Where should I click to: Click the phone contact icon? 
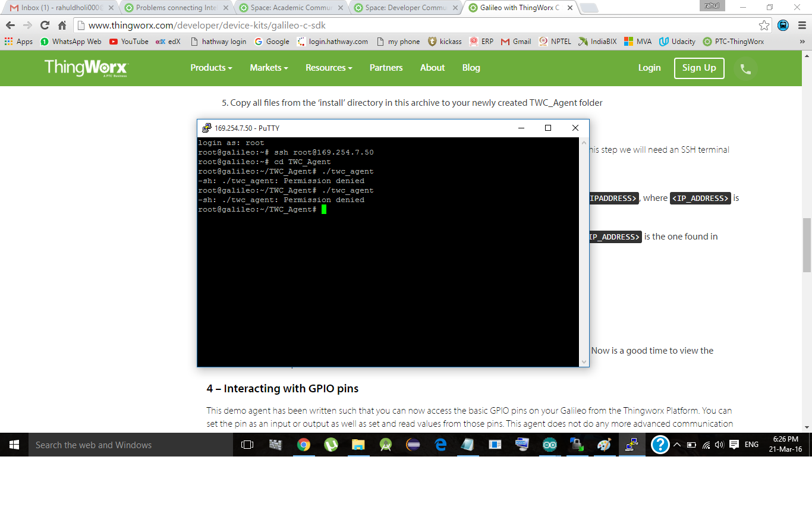point(745,68)
